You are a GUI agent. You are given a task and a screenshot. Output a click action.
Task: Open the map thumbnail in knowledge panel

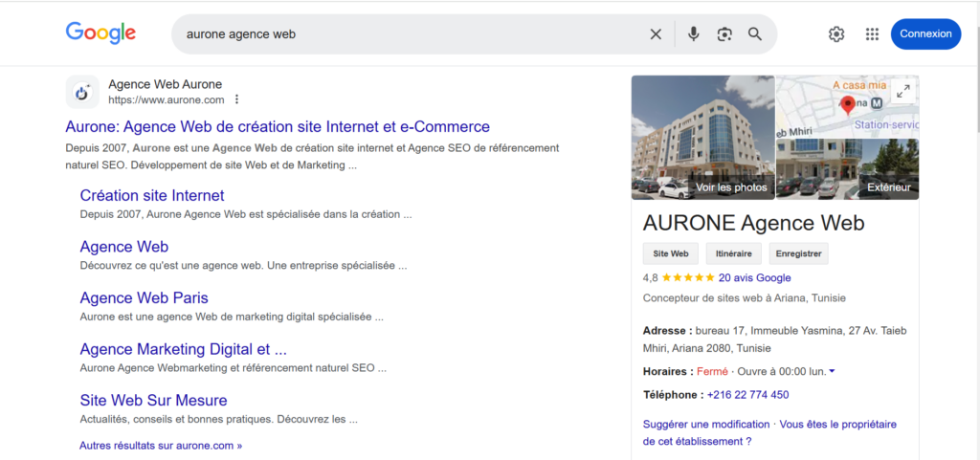[x=848, y=107]
